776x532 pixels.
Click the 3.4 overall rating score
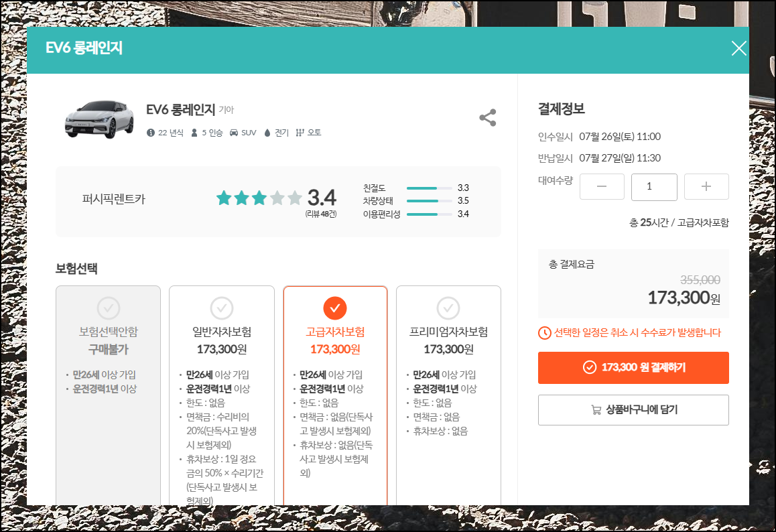click(322, 198)
